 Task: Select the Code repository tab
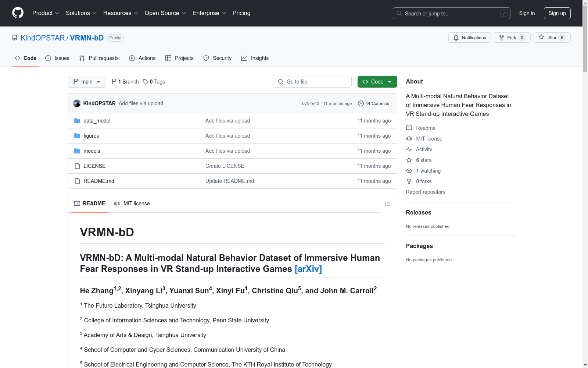[26, 58]
